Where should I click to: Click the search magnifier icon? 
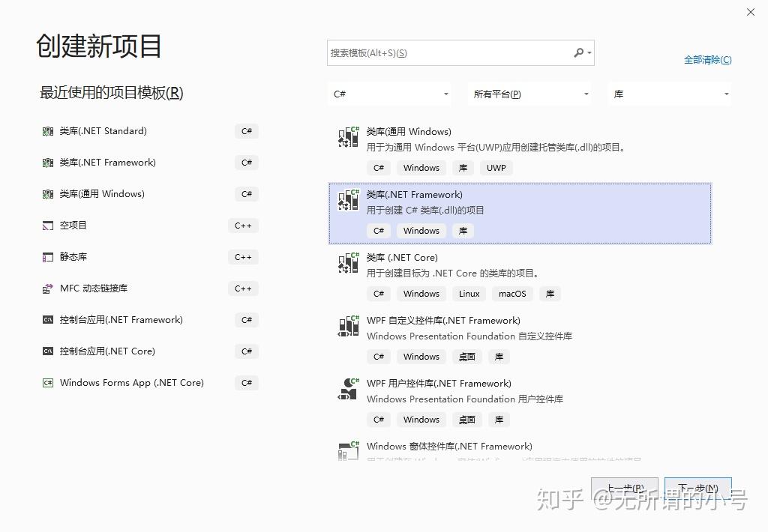point(578,52)
